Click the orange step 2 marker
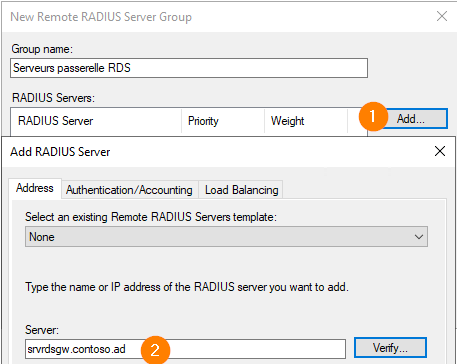457x364 pixels. 156,350
